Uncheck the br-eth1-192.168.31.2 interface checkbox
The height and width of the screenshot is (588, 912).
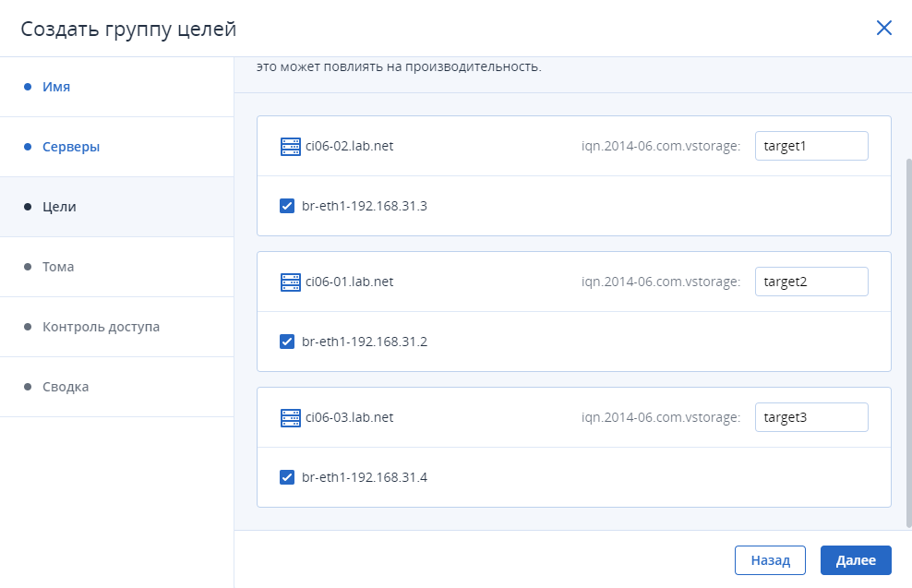click(287, 342)
